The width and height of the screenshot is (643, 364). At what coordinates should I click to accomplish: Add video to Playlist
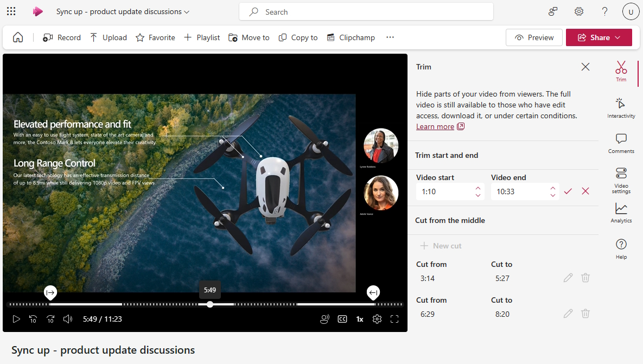202,37
